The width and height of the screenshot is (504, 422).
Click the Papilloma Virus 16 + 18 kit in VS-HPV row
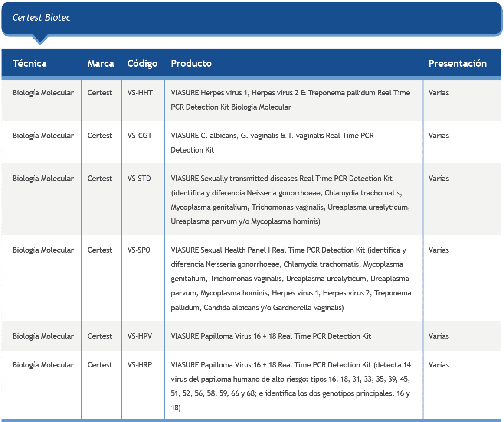point(271,336)
